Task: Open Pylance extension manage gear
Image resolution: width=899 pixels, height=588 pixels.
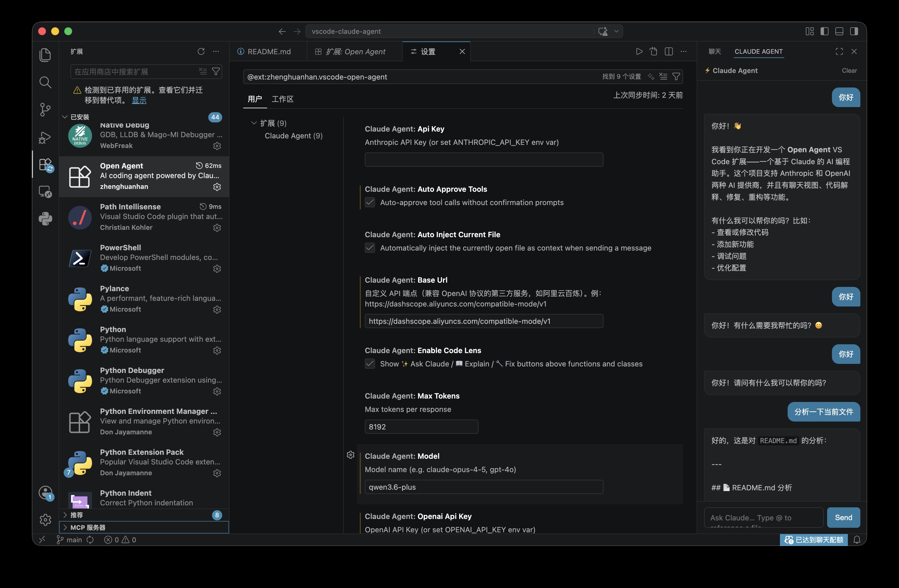Action: pos(217,310)
